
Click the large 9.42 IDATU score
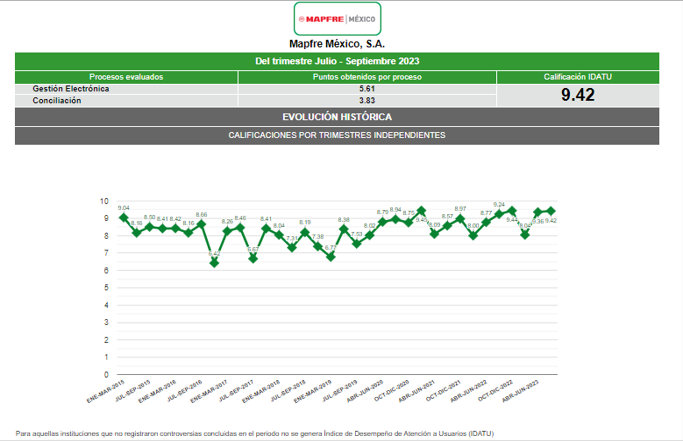578,95
